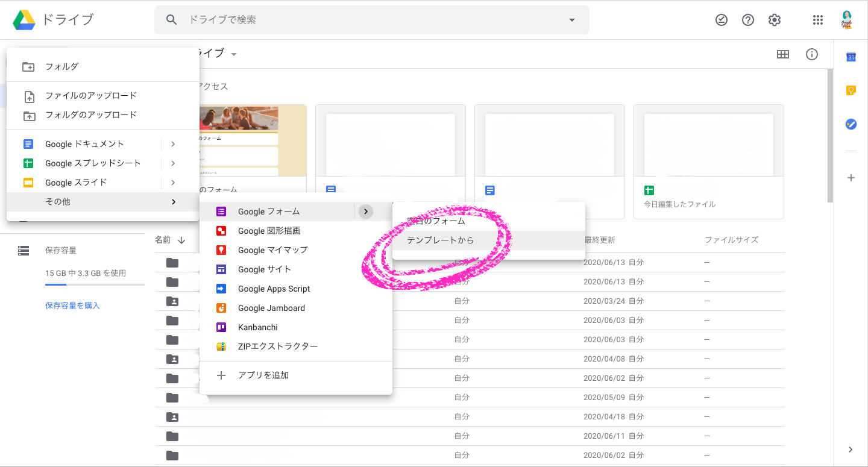Open Google Calendar side panel icon
The width and height of the screenshot is (868, 467).
pyautogui.click(x=851, y=57)
